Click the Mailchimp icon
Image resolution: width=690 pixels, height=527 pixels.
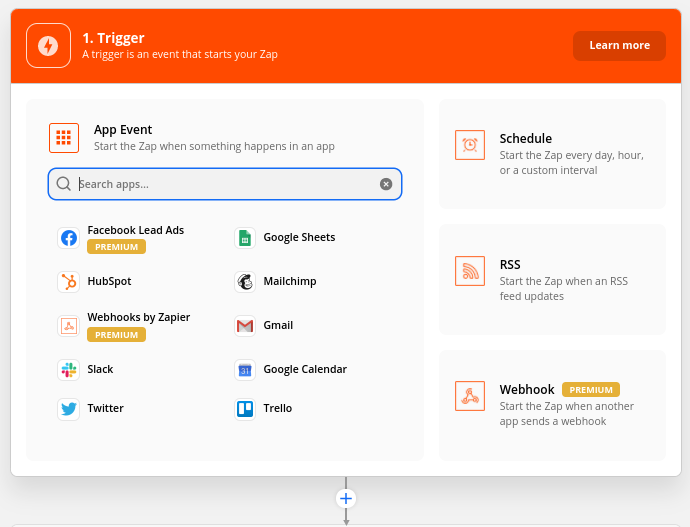(245, 282)
